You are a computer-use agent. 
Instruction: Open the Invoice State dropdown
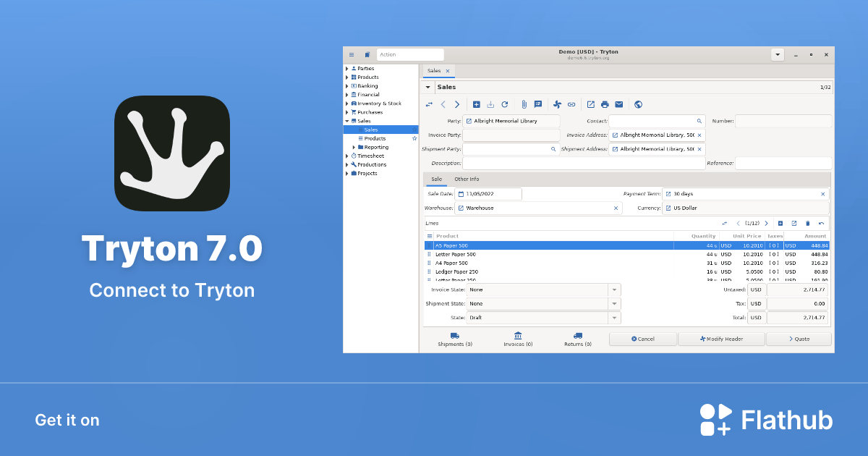615,290
